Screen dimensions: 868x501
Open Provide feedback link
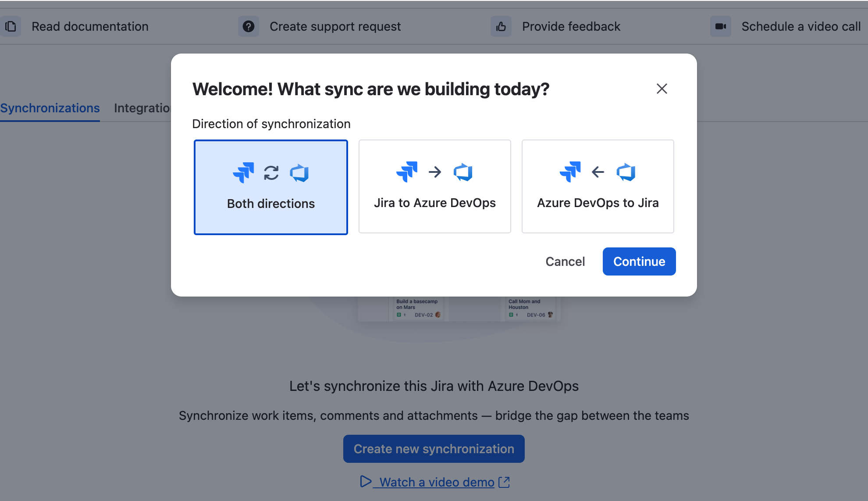(571, 26)
